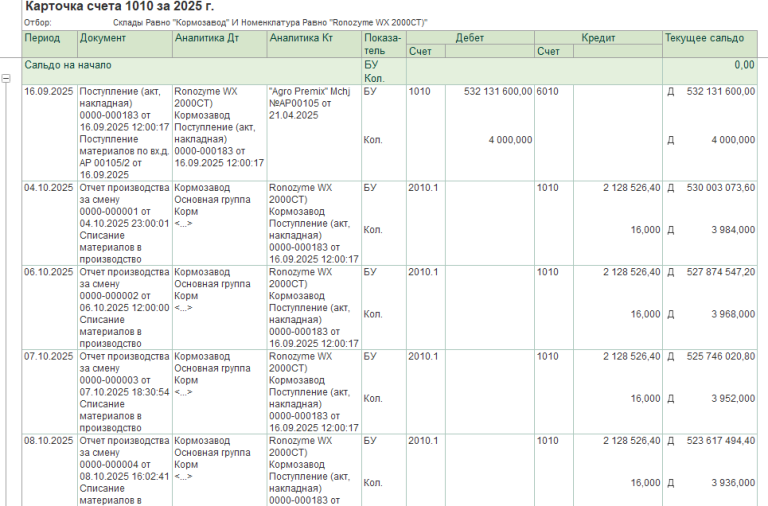
Task: Select debit quantity 4 000,000 in Дебет column
Action: [x=510, y=140]
